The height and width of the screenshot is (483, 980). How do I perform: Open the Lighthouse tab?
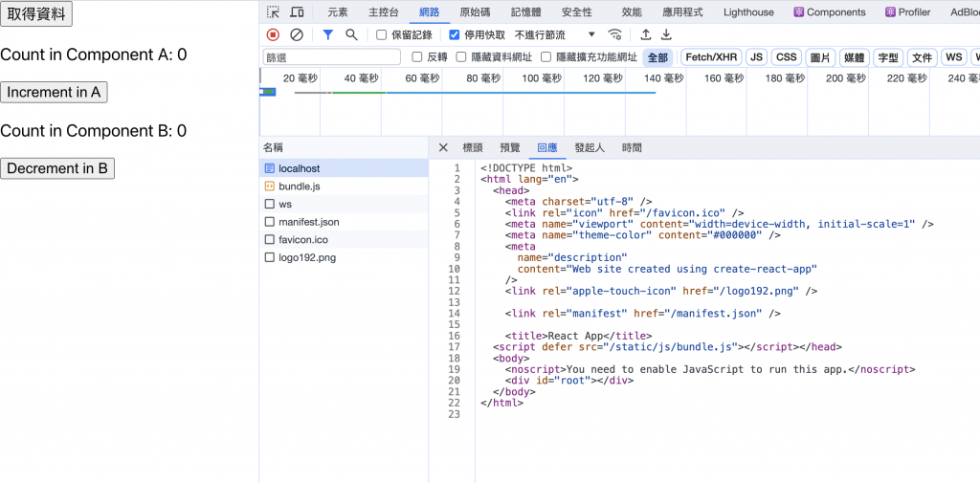pyautogui.click(x=748, y=11)
